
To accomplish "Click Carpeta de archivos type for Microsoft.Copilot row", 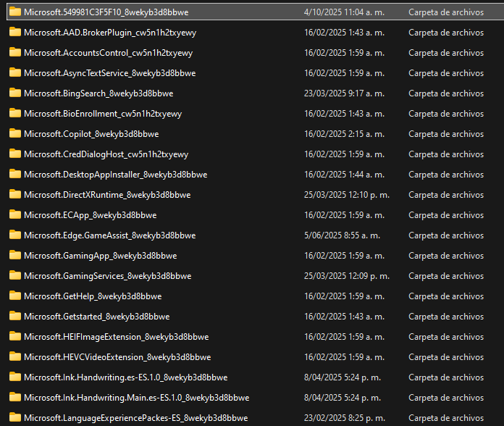I will point(446,134).
